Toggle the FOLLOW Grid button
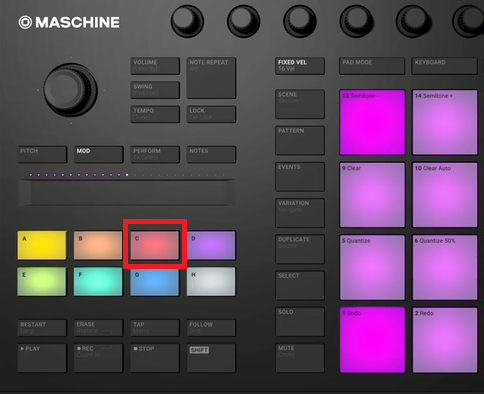484x394 pixels. (211, 328)
